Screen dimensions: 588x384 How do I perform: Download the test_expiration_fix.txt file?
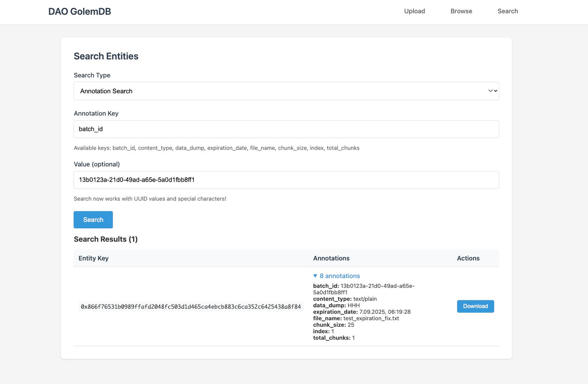tap(475, 306)
